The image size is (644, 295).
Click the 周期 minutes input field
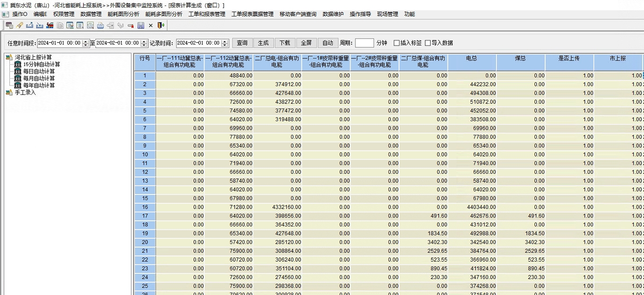tap(364, 43)
